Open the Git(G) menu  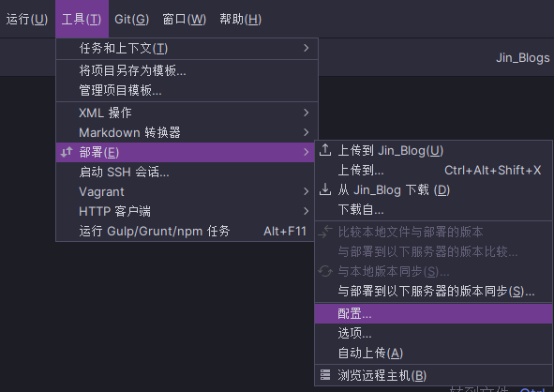coord(132,19)
